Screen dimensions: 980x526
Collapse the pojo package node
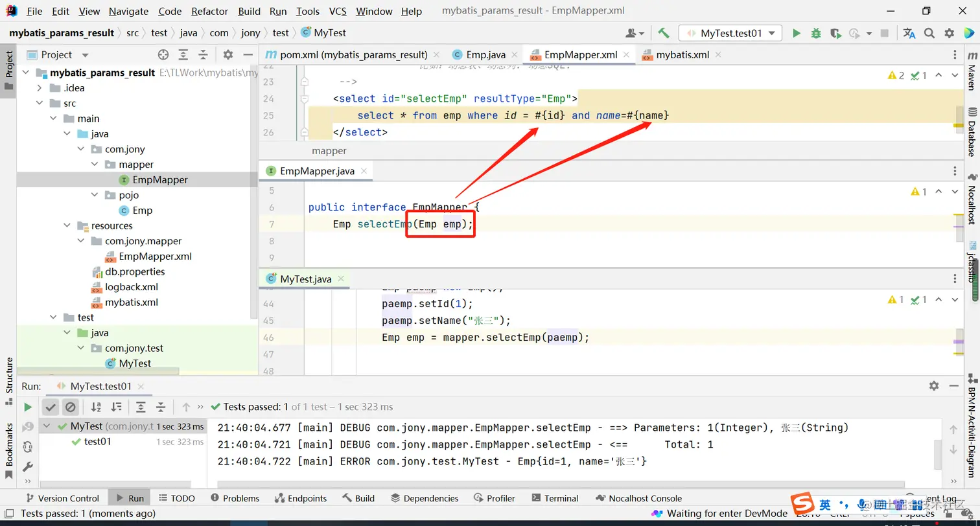tap(95, 195)
